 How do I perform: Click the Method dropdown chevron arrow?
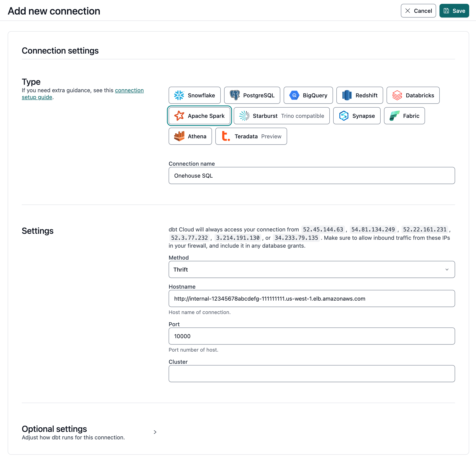[447, 269]
